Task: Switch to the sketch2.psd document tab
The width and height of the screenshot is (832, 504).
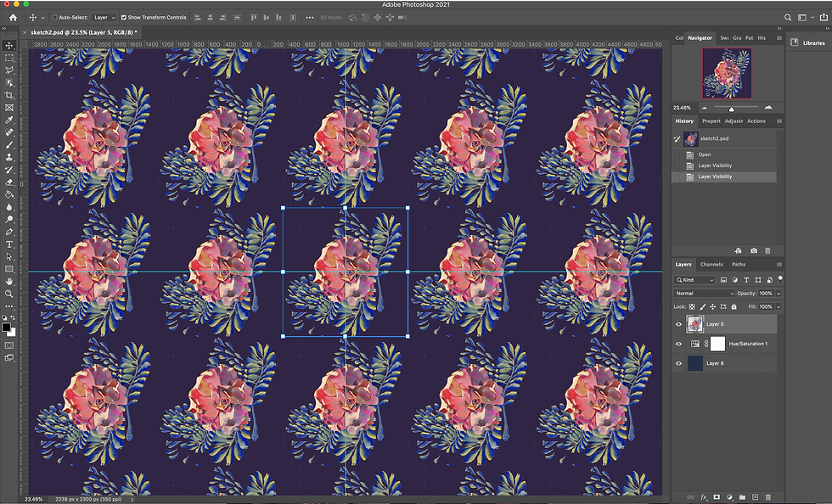Action: 83,33
